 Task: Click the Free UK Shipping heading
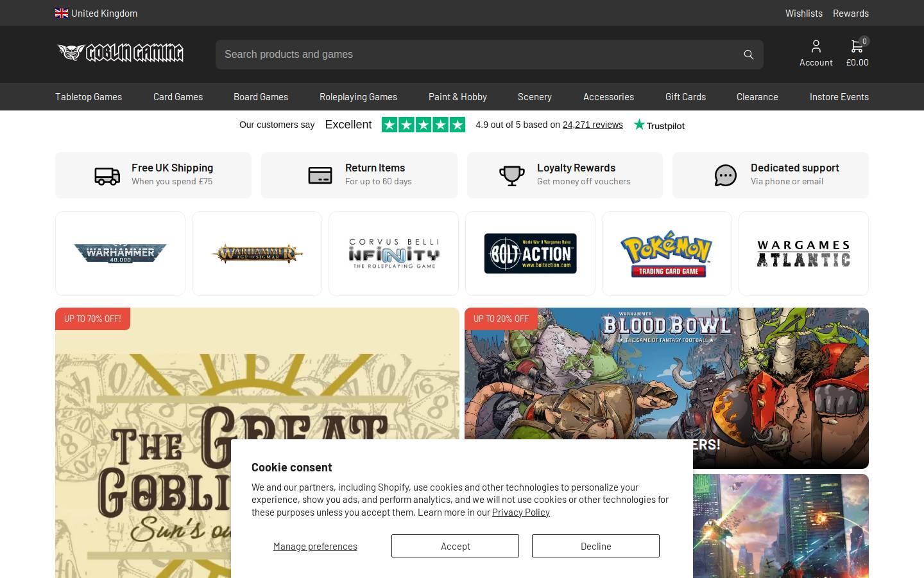point(172,168)
